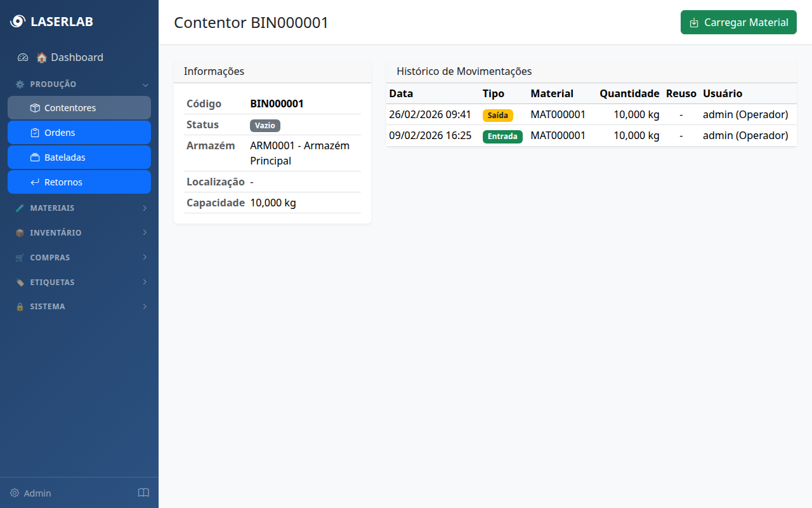Screen dimensions: 812x508
Task: Collapse the Produção section chevron
Action: 145,84
